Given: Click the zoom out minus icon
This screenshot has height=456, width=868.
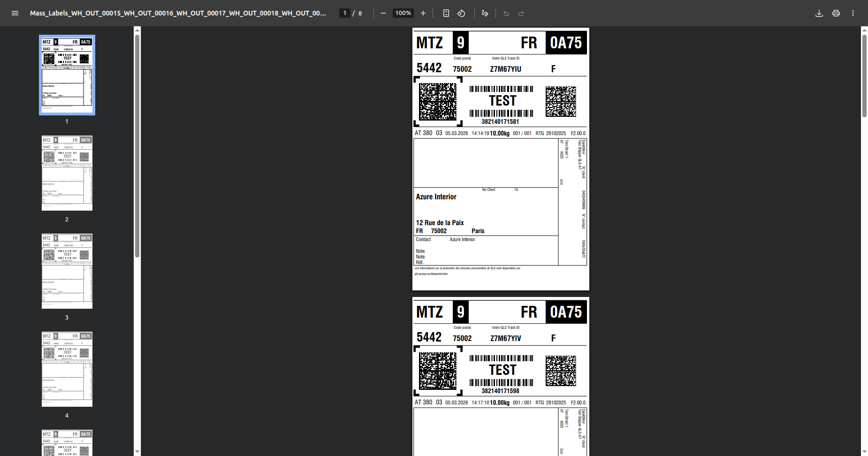Looking at the screenshot, I should 383,13.
